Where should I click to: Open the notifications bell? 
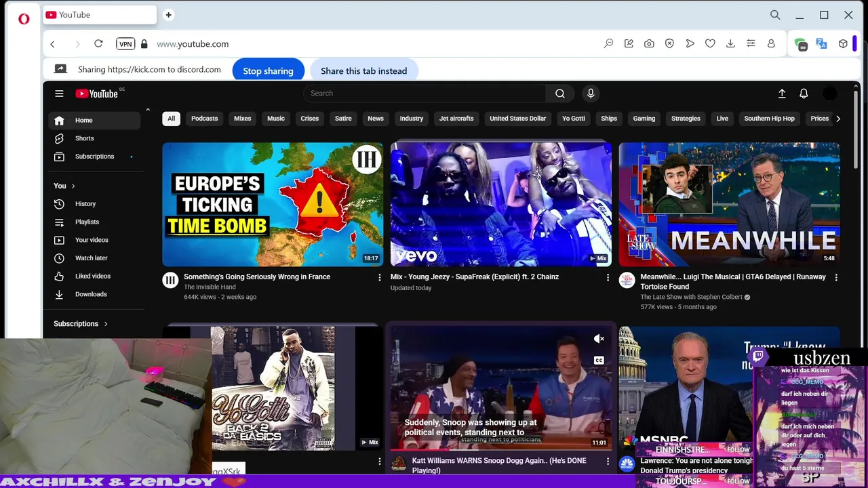(x=804, y=94)
